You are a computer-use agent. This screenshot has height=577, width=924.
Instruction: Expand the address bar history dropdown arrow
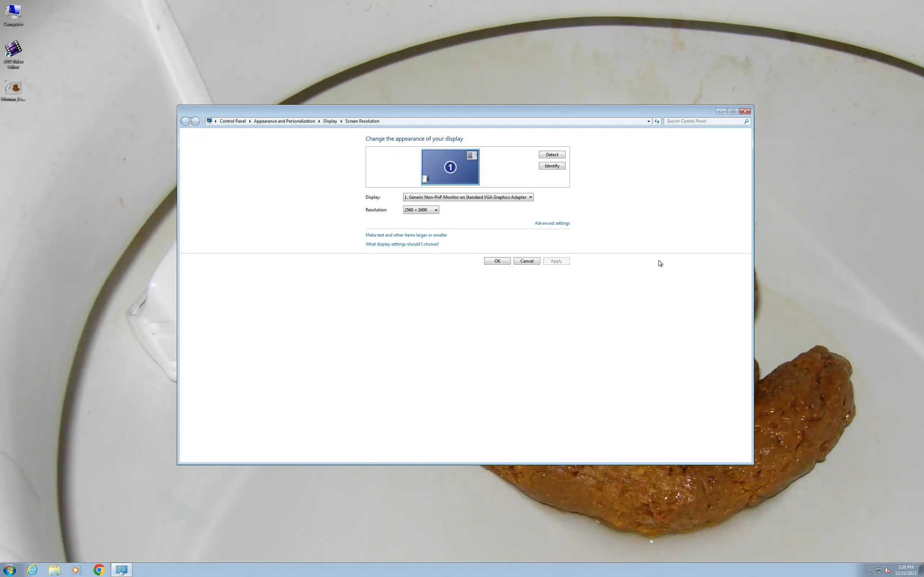tap(648, 122)
